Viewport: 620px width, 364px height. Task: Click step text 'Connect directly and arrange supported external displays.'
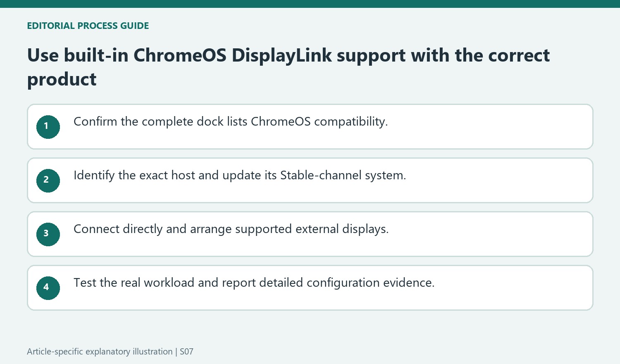231,229
